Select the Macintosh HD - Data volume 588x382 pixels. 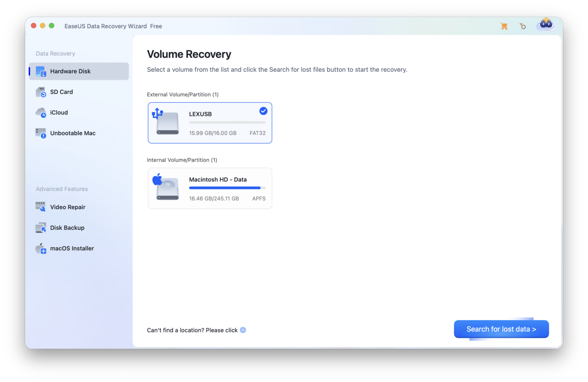pos(210,188)
